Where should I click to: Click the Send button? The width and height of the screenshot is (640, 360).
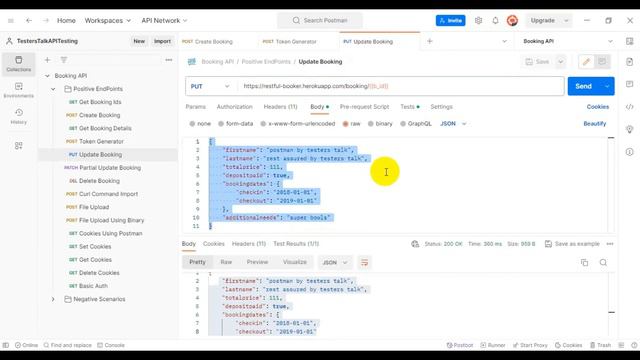point(584,87)
